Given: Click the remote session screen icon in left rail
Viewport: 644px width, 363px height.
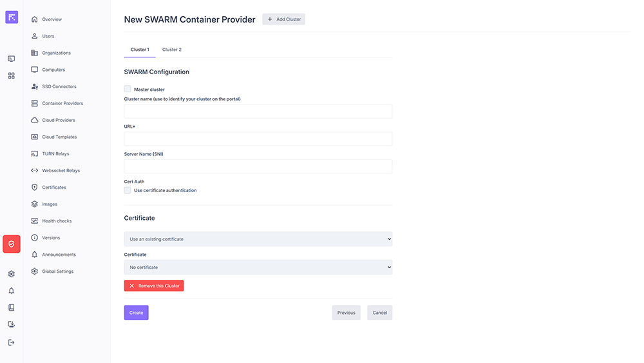Looking at the screenshot, I should pyautogui.click(x=11, y=59).
